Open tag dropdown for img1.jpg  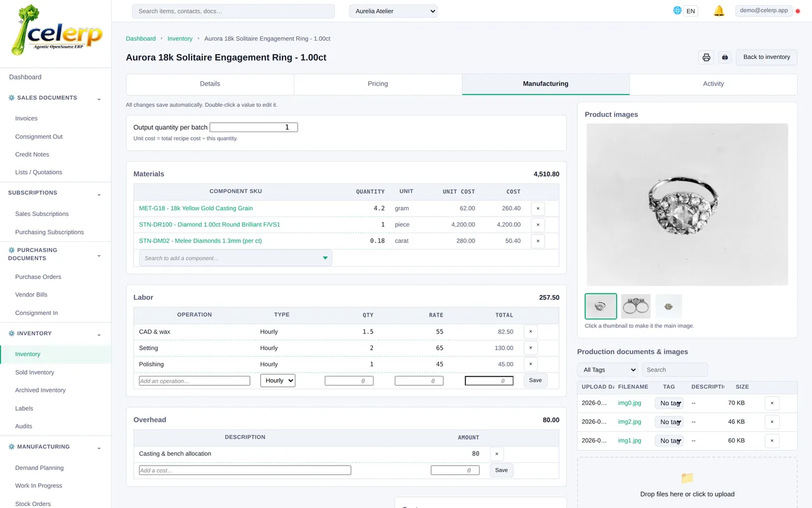(669, 441)
